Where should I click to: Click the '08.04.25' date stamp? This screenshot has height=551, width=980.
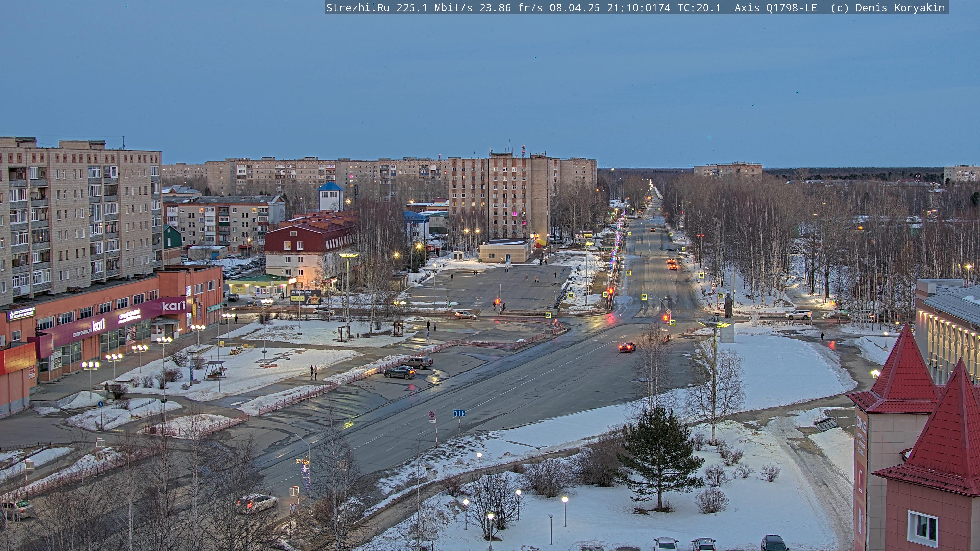click(575, 8)
